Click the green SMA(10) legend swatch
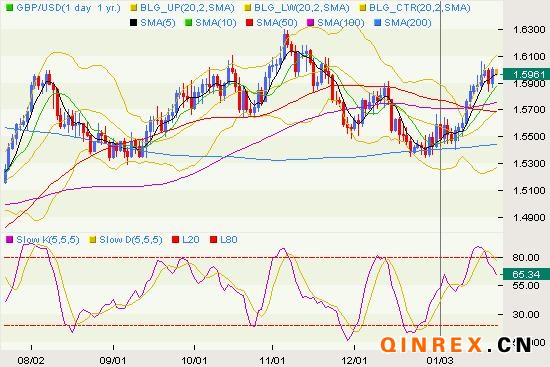Viewport: 550px width, 367px height. click(x=188, y=23)
